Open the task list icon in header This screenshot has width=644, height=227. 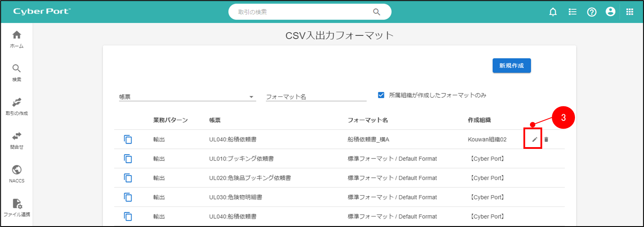tap(572, 12)
